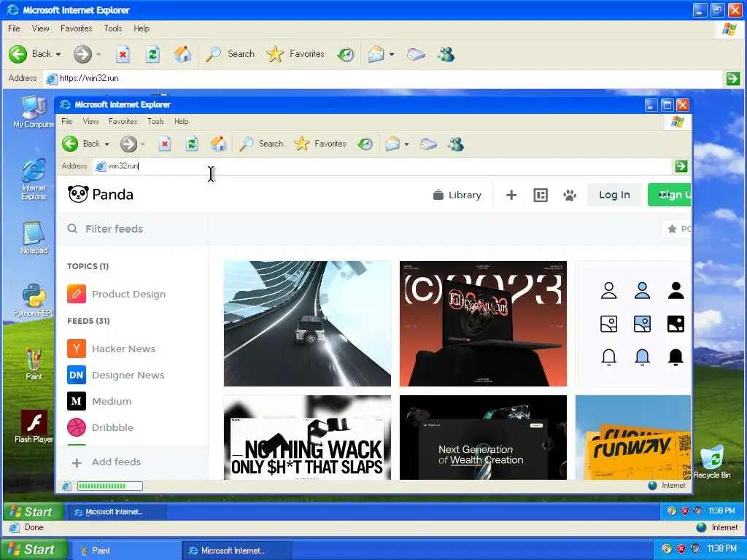Open View menu in inner Internet Explorer
747x560 pixels.
tap(90, 122)
